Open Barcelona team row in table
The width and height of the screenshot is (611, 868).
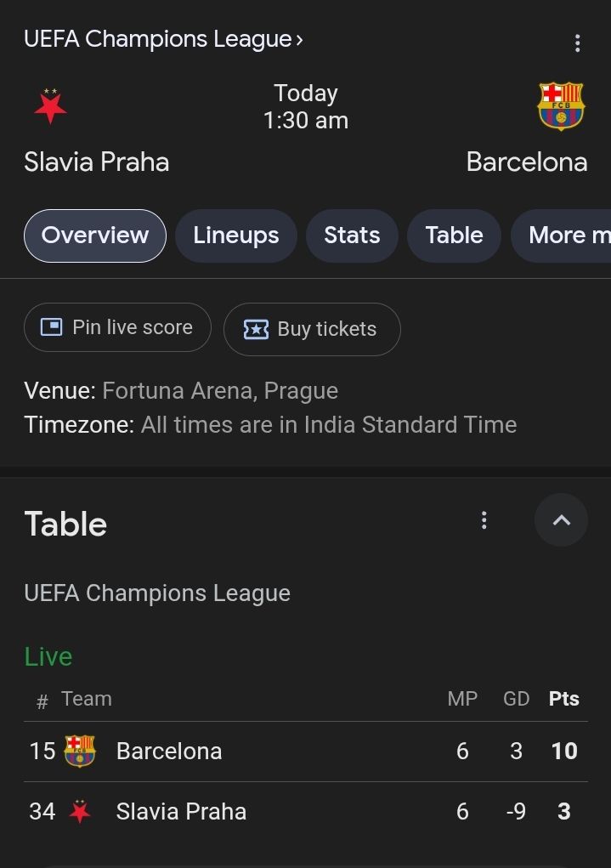pyautogui.click(x=169, y=751)
